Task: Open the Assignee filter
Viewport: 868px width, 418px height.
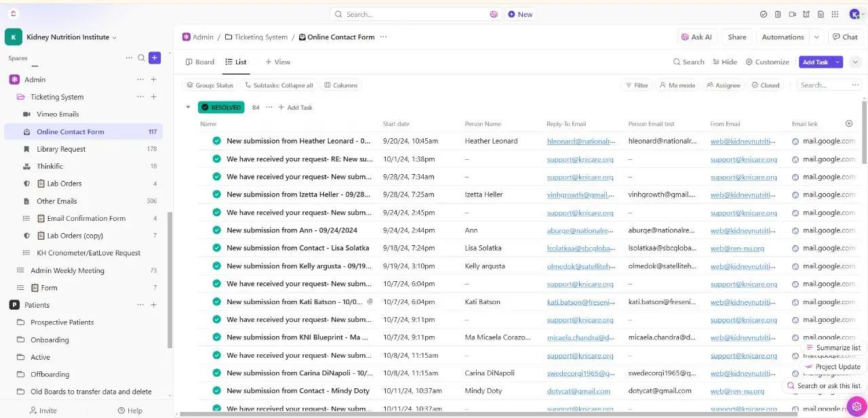Action: pyautogui.click(x=723, y=85)
